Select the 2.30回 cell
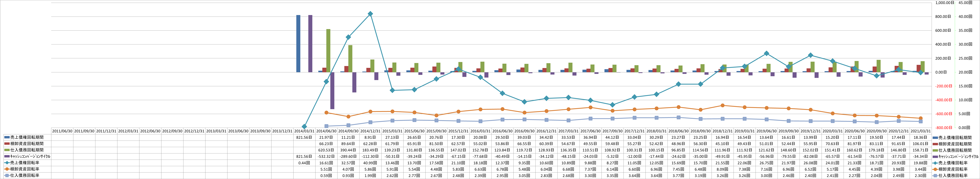 coord(921,175)
